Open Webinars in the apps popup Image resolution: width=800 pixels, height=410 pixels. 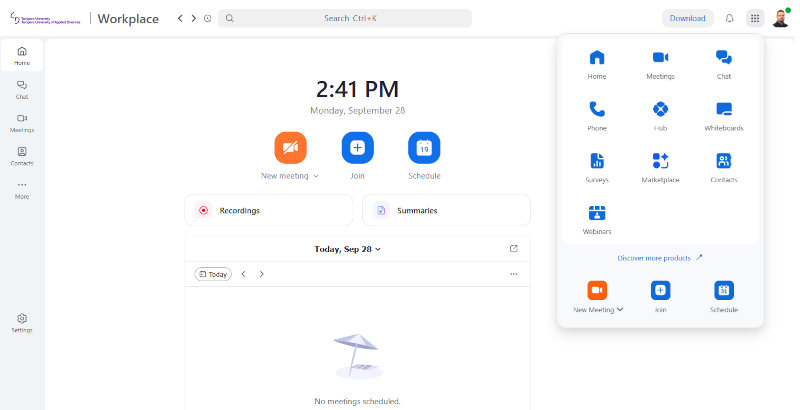[x=597, y=219]
